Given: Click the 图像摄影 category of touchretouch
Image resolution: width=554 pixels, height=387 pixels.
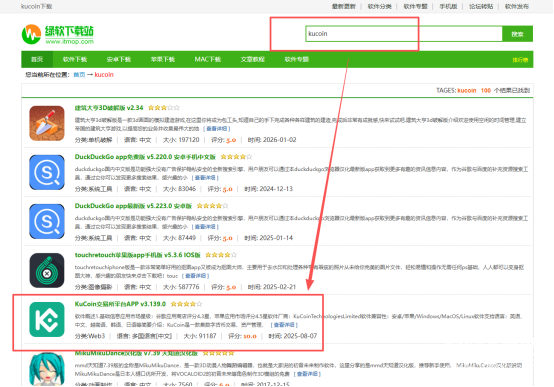Looking at the screenshot, I should coord(100,287).
